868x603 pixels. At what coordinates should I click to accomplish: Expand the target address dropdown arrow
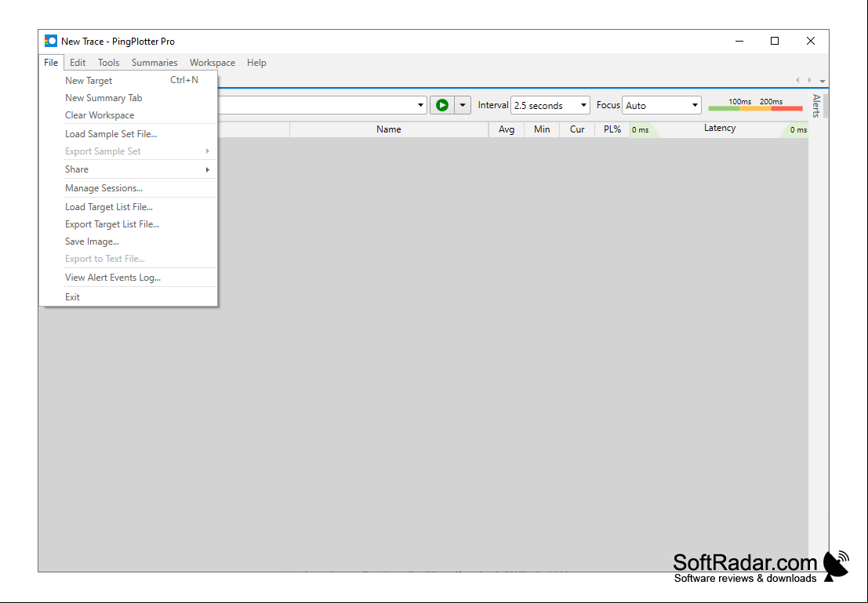pyautogui.click(x=420, y=105)
